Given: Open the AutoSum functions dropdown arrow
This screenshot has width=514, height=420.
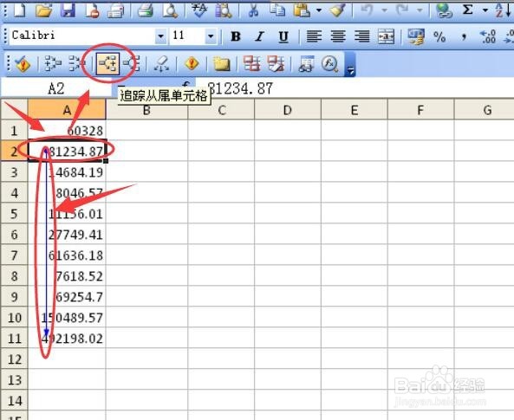Looking at the screenshot, I should (x=485, y=10).
